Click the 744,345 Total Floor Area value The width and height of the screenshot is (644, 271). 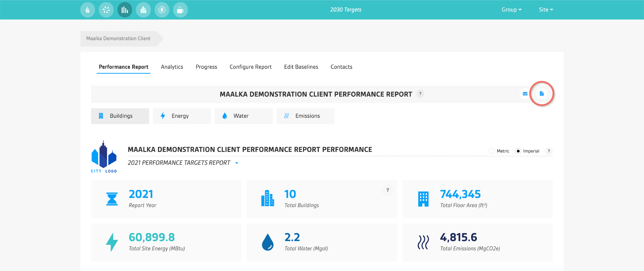[x=460, y=194]
